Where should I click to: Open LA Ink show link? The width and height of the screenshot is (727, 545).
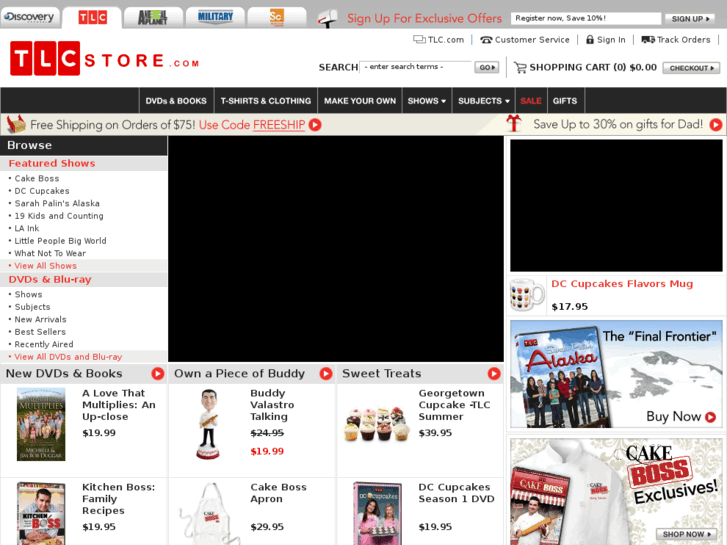[27, 229]
